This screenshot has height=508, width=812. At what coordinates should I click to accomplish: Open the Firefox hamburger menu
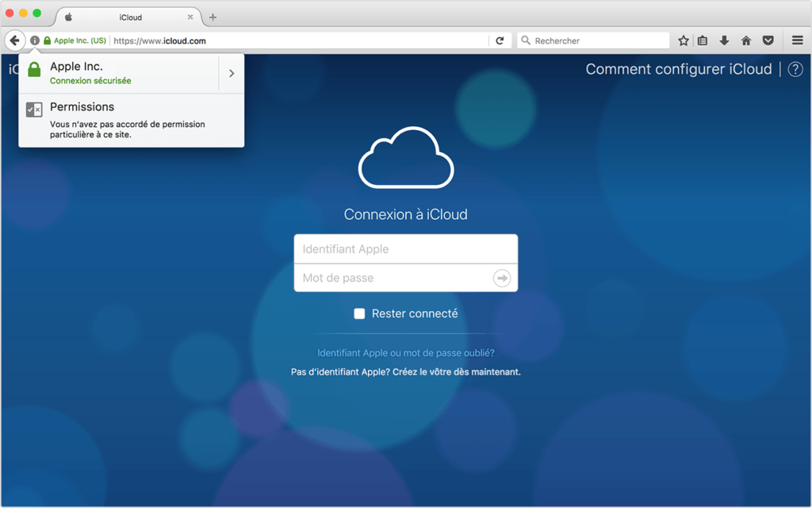coord(798,40)
